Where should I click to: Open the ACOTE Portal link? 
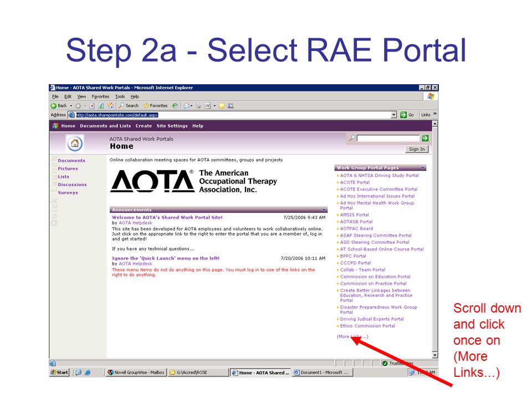[x=355, y=182]
